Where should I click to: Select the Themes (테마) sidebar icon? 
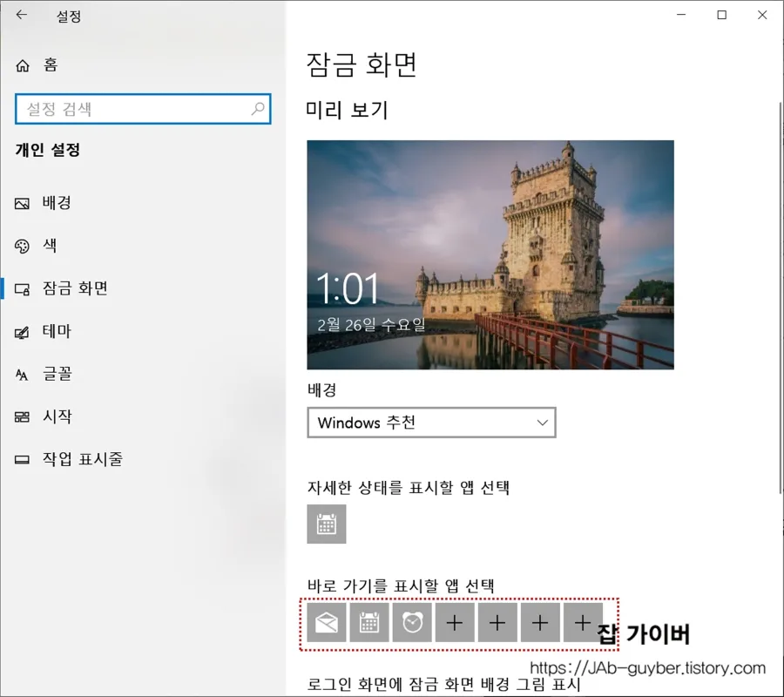coord(22,331)
